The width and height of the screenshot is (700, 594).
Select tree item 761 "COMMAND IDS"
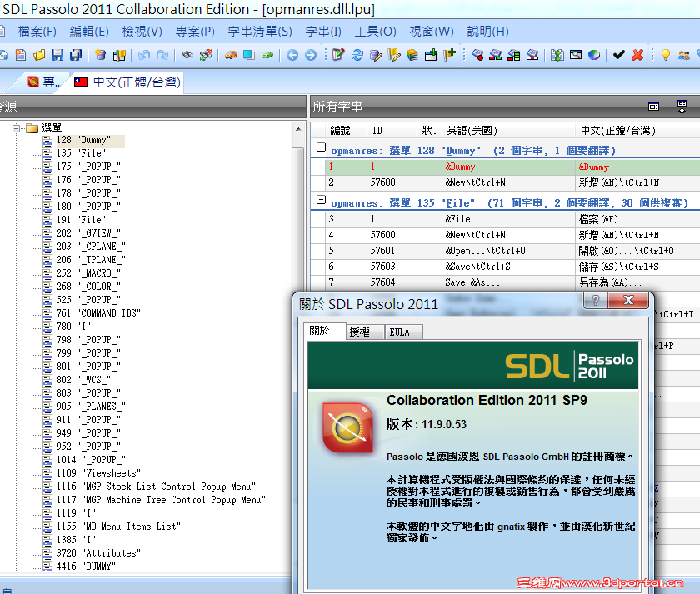98,313
